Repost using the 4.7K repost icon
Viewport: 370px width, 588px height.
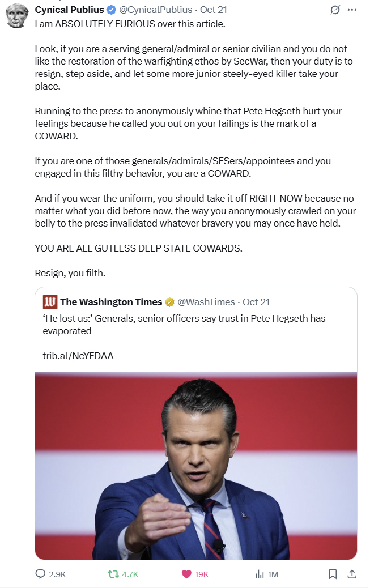click(113, 574)
